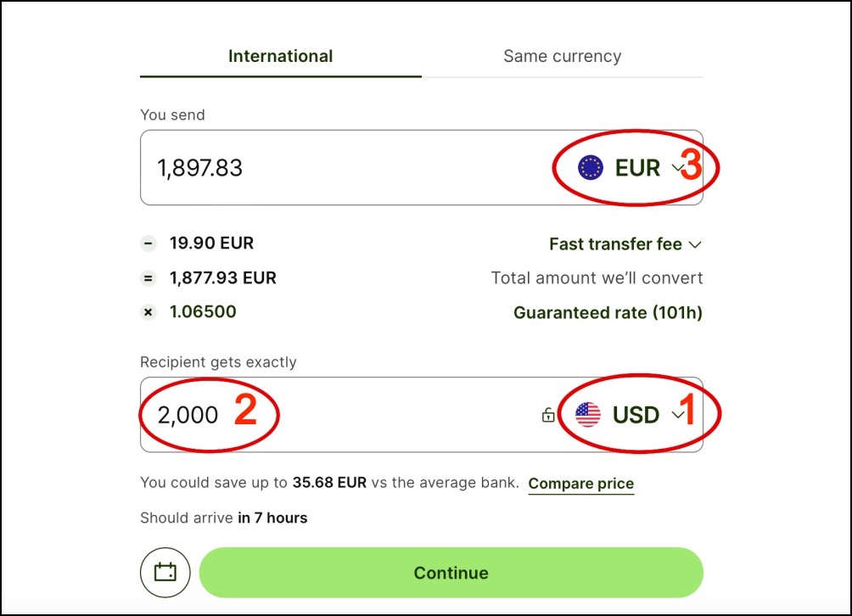Click the US flag icon beside USD
The width and height of the screenshot is (852, 616).
coord(586,415)
